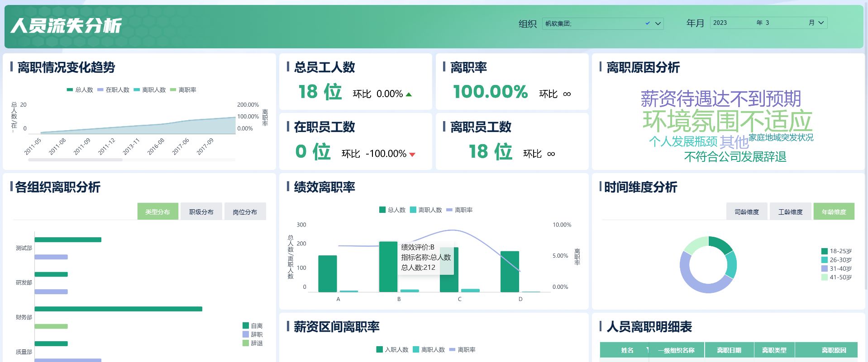Click the red down-arrow beside -100.00%
868x362 pixels.
412,155
